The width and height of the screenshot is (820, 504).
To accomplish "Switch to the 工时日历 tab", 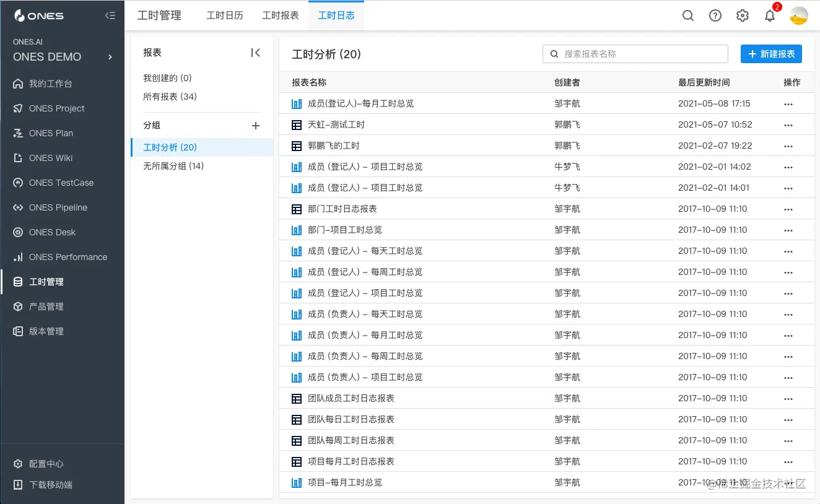I will 225,15.
